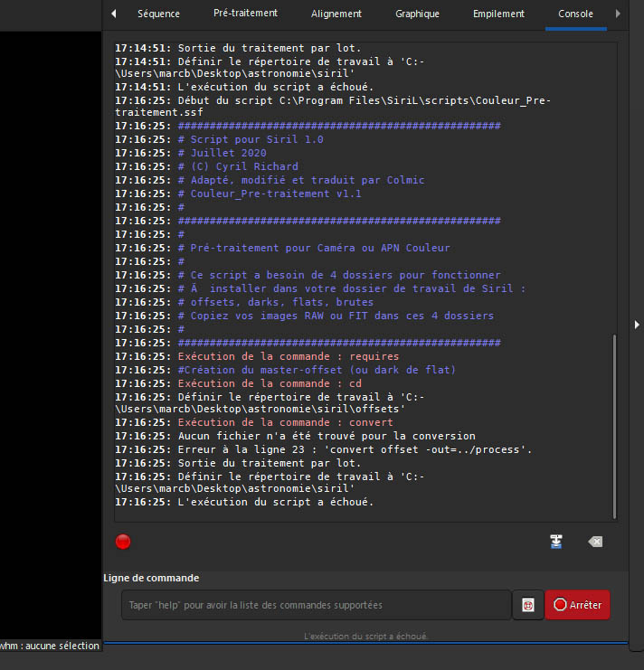The height and width of the screenshot is (670, 644).
Task: Click the '# (C) Cyril Richard' line
Action: pos(206,166)
